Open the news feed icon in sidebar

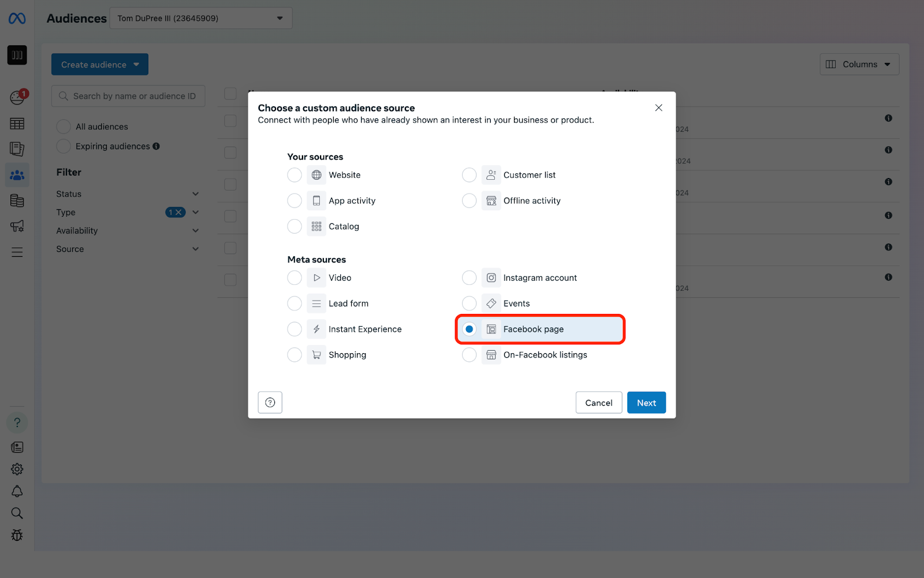click(17, 447)
